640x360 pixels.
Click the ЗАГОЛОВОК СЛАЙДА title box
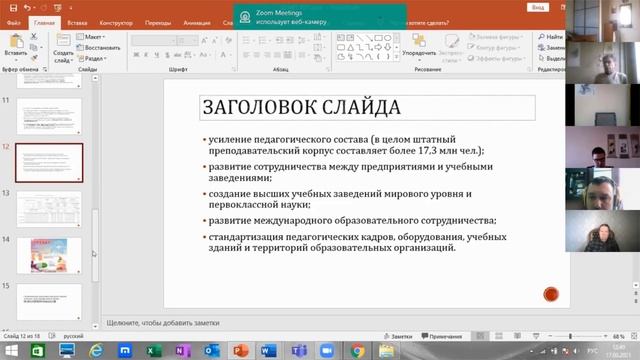pos(367,108)
